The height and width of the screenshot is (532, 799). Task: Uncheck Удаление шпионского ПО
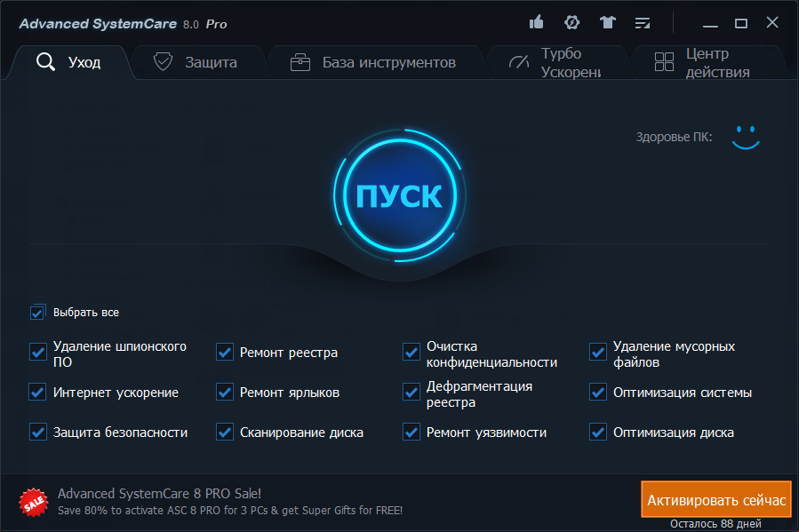(37, 352)
